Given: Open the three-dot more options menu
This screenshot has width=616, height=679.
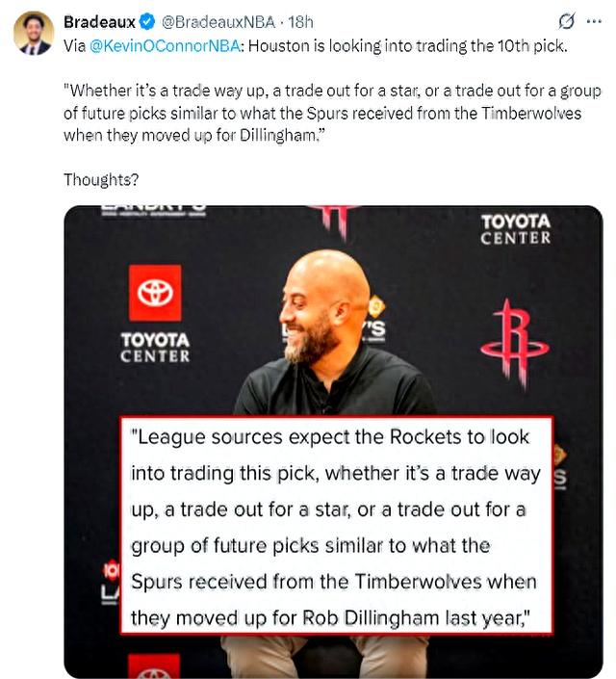Looking at the screenshot, I should (x=594, y=21).
